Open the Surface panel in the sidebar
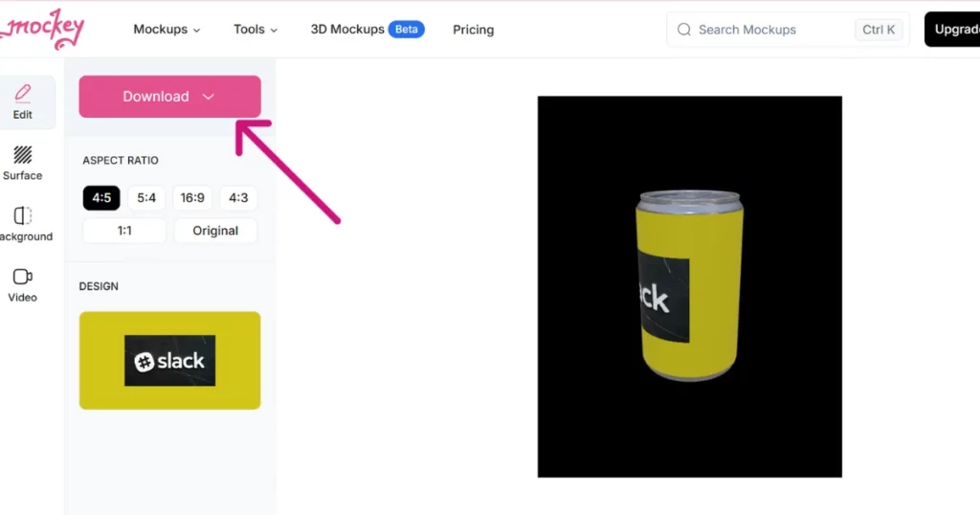This screenshot has height=515, width=980. click(x=23, y=163)
